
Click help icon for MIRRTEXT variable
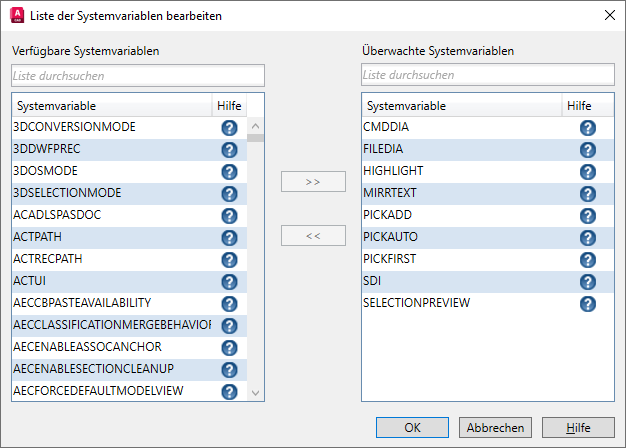point(587,194)
